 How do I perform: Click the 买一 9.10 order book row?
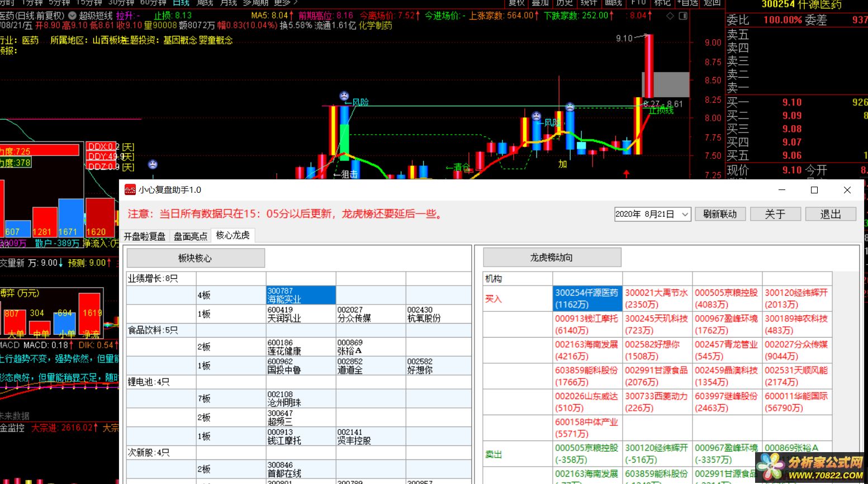coord(796,102)
